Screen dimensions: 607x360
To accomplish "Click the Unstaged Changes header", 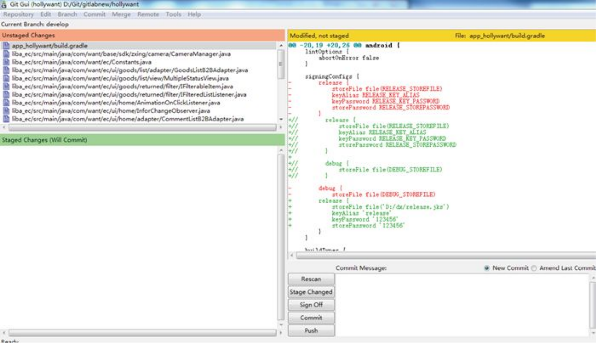I will [x=142, y=35].
